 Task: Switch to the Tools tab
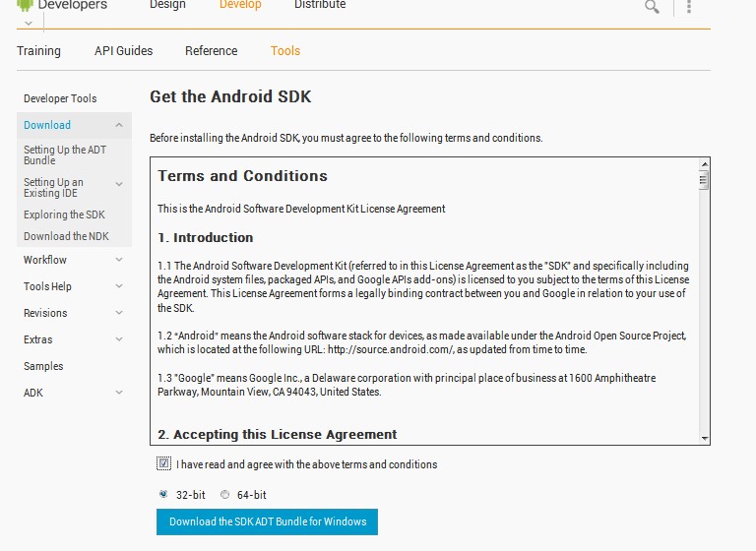(x=285, y=50)
